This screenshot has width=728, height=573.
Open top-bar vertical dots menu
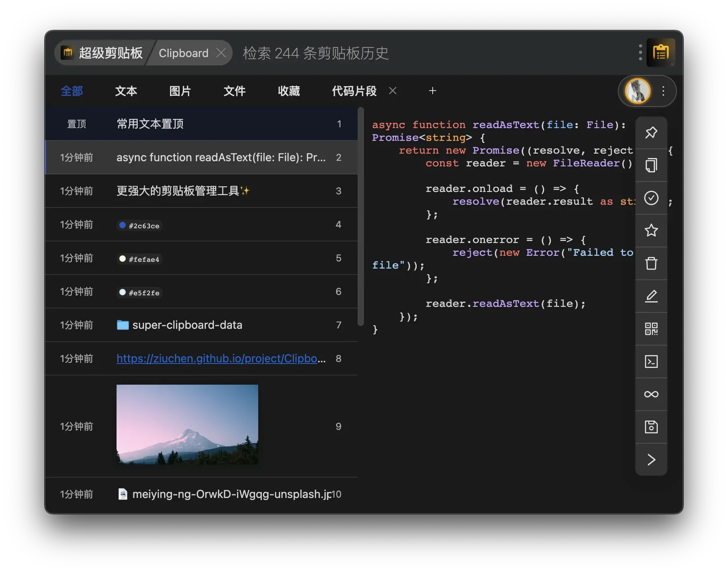point(640,53)
